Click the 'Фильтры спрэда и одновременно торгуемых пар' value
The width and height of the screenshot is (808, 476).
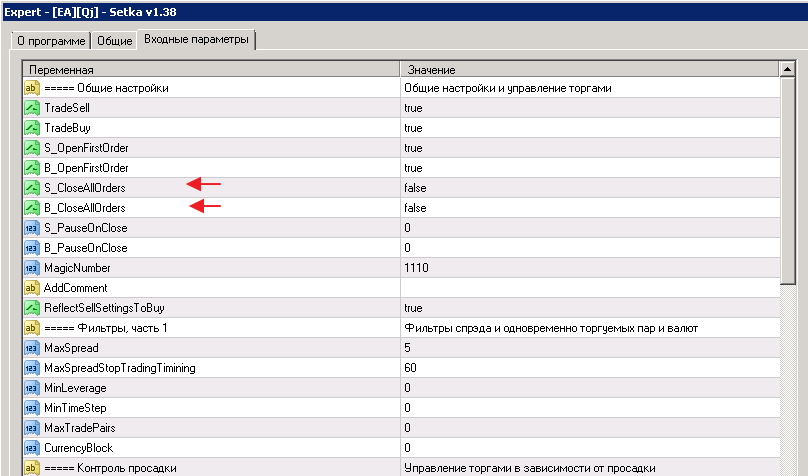551,328
